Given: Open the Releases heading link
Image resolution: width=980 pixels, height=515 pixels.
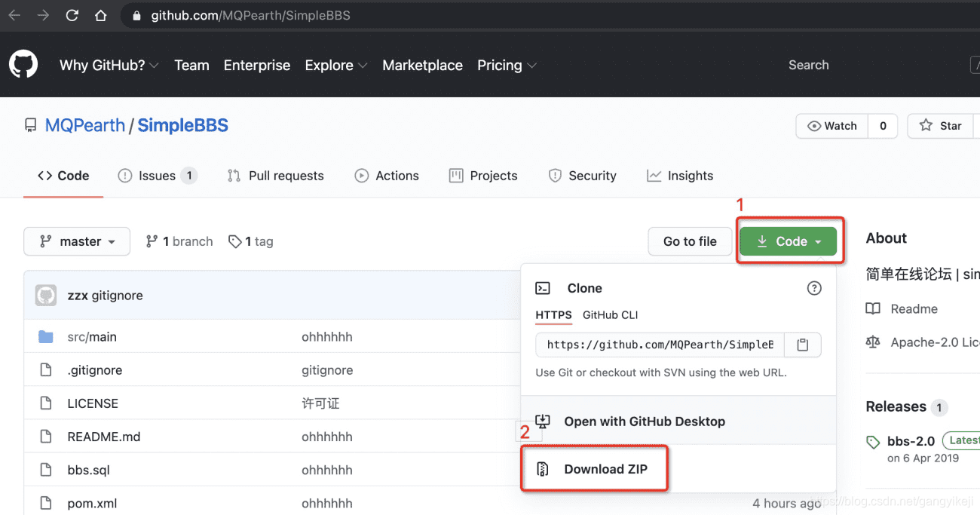Looking at the screenshot, I should (x=896, y=406).
